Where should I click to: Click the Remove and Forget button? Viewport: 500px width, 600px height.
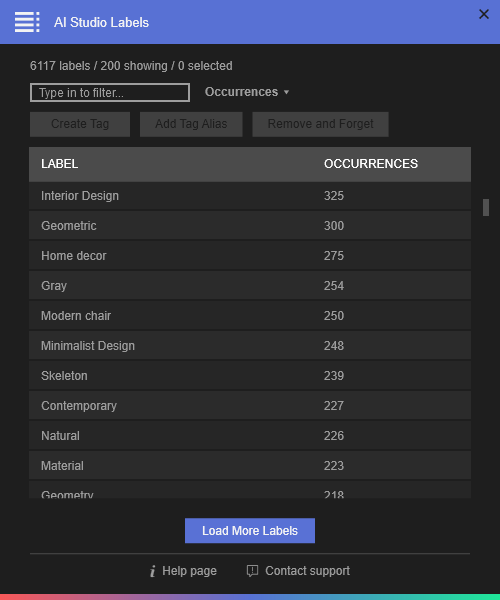pyautogui.click(x=321, y=124)
